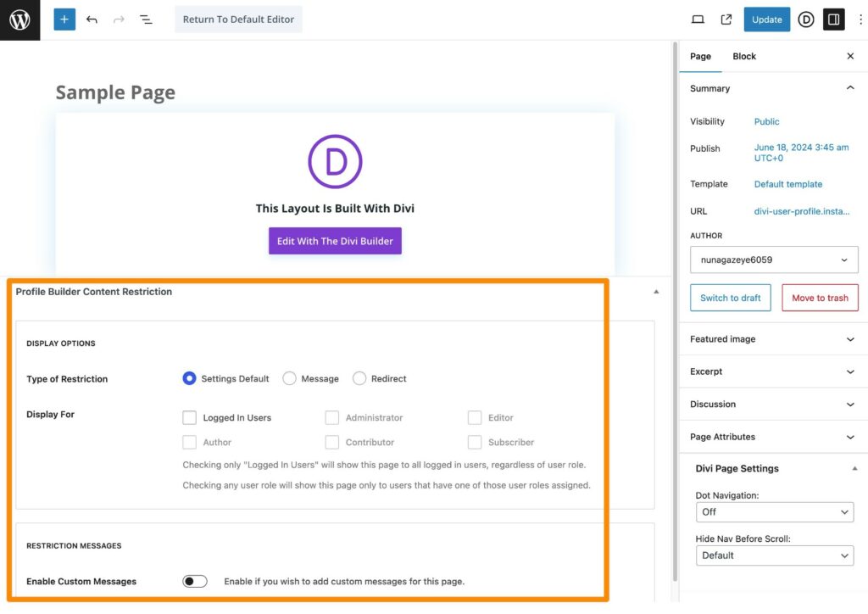The height and width of the screenshot is (614, 868).
Task: Redo the last undone change
Action: pyautogui.click(x=119, y=20)
